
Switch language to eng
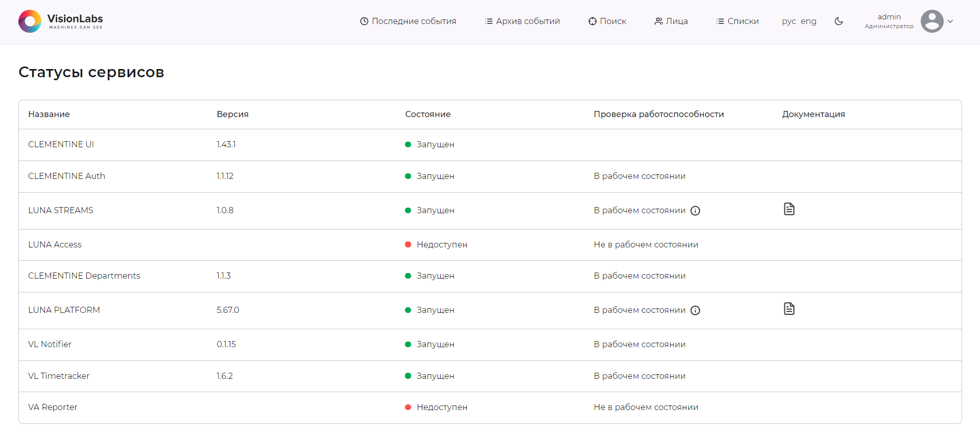pos(808,21)
